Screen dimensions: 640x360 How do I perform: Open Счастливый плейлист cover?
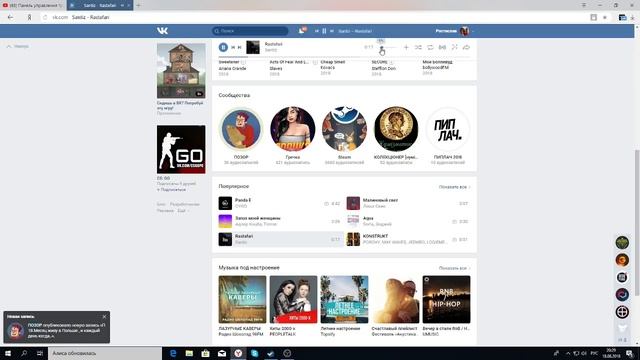click(395, 299)
